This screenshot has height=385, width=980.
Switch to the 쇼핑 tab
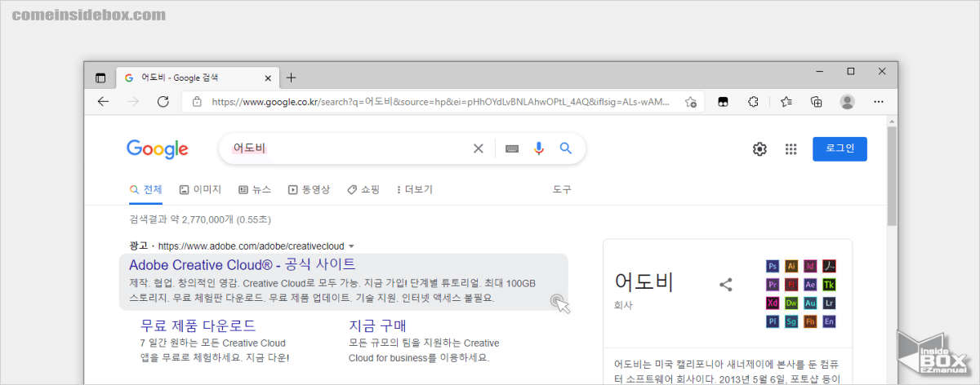click(363, 189)
